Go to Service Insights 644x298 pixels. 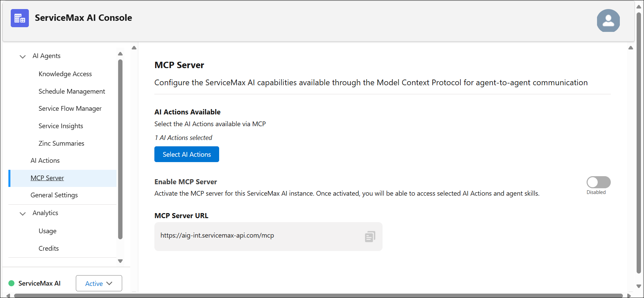tap(61, 126)
